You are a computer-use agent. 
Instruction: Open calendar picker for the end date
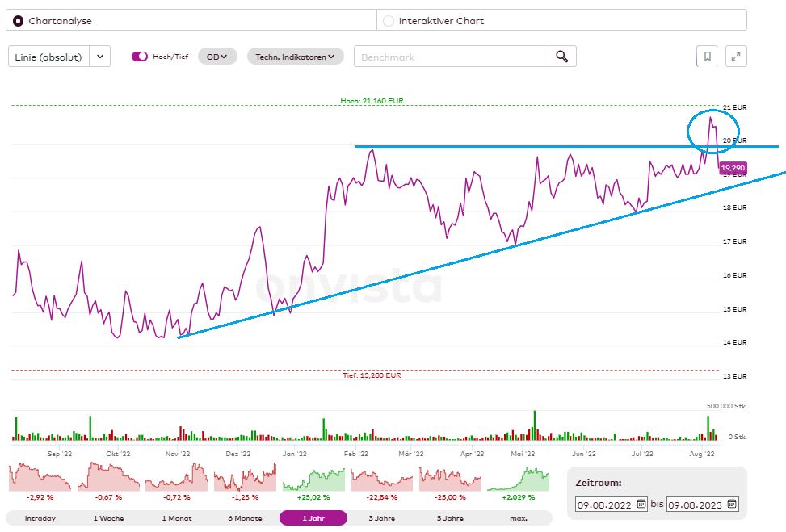pos(733,504)
